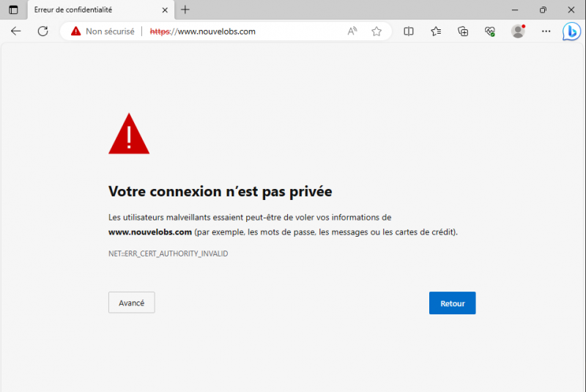The image size is (586, 392).
Task: Click the Avancé button
Action: (132, 303)
